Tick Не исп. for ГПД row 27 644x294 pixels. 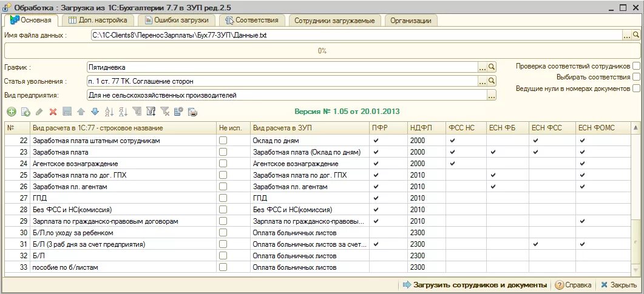(x=223, y=198)
